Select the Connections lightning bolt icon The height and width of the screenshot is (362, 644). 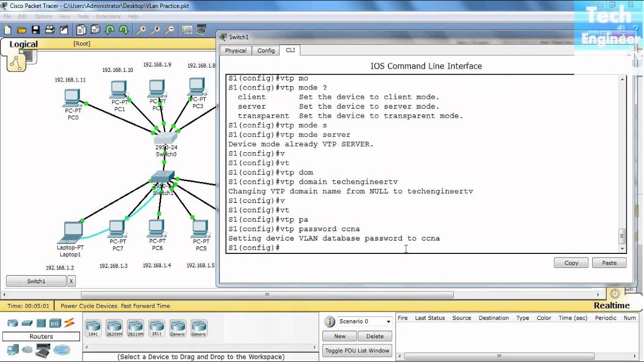(x=69, y=323)
